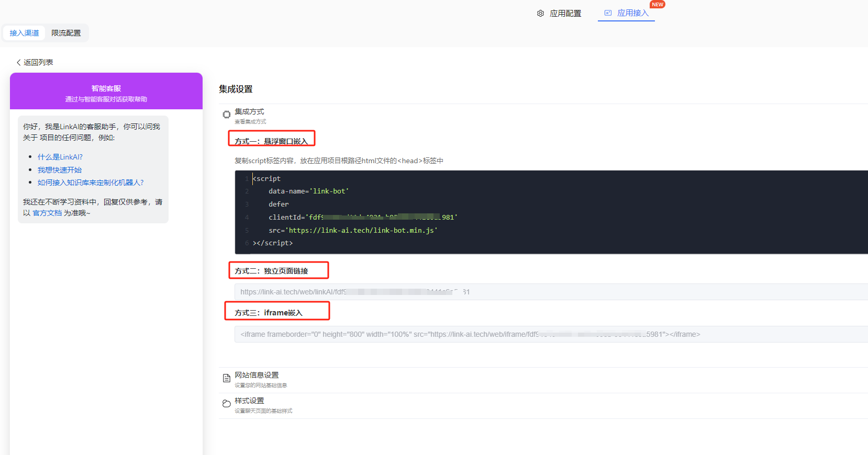Click the 方式二：独立页面链接 heading

[x=271, y=271]
